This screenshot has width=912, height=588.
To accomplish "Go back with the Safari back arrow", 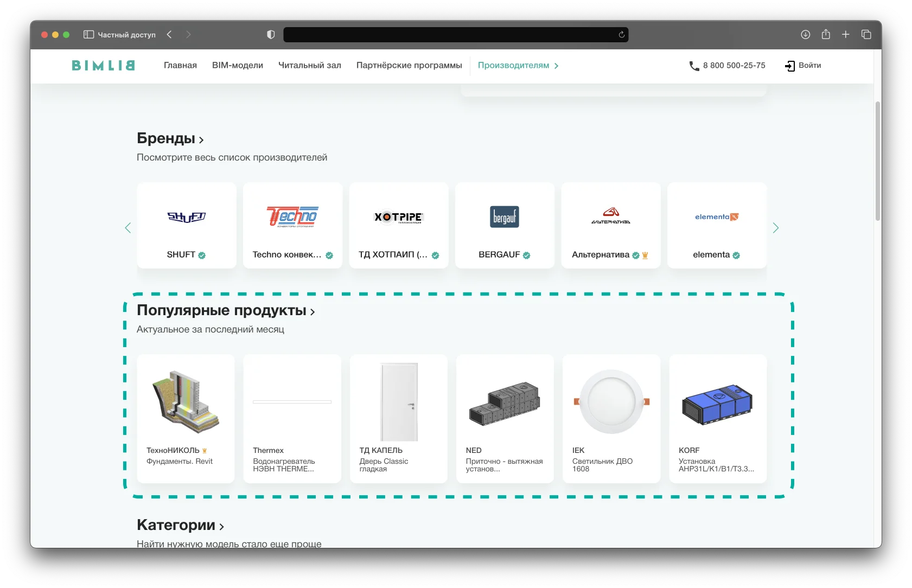I will point(169,34).
